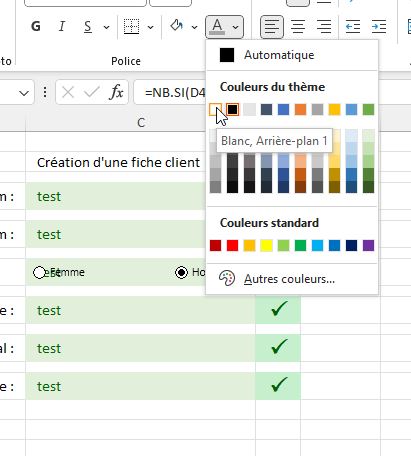Select the Homme radio button
This screenshot has width=411, height=456.
coord(181,273)
